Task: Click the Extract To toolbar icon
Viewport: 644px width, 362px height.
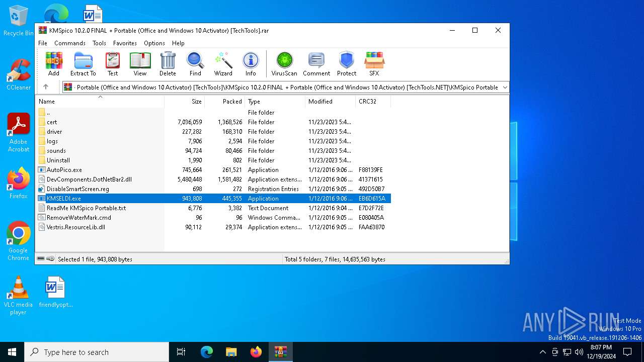Action: pyautogui.click(x=83, y=64)
